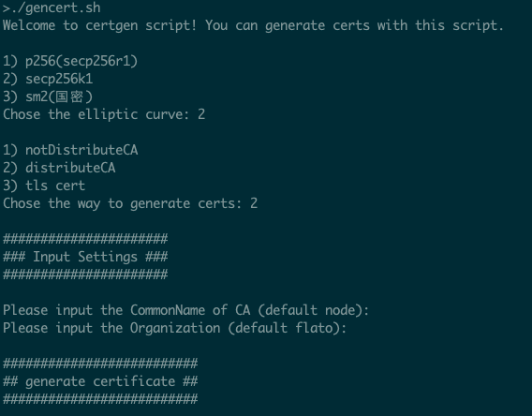Select the secp256k1 curve option line
This screenshot has width=532, height=416.
(x=48, y=79)
